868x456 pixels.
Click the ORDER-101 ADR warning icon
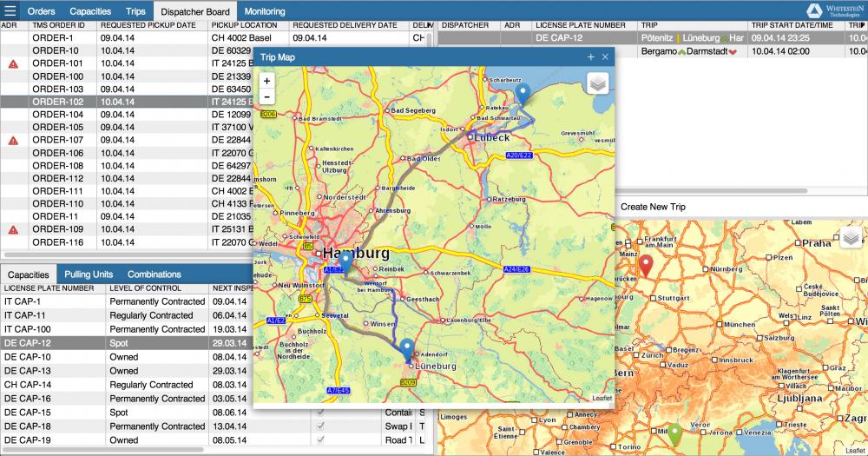[x=12, y=64]
